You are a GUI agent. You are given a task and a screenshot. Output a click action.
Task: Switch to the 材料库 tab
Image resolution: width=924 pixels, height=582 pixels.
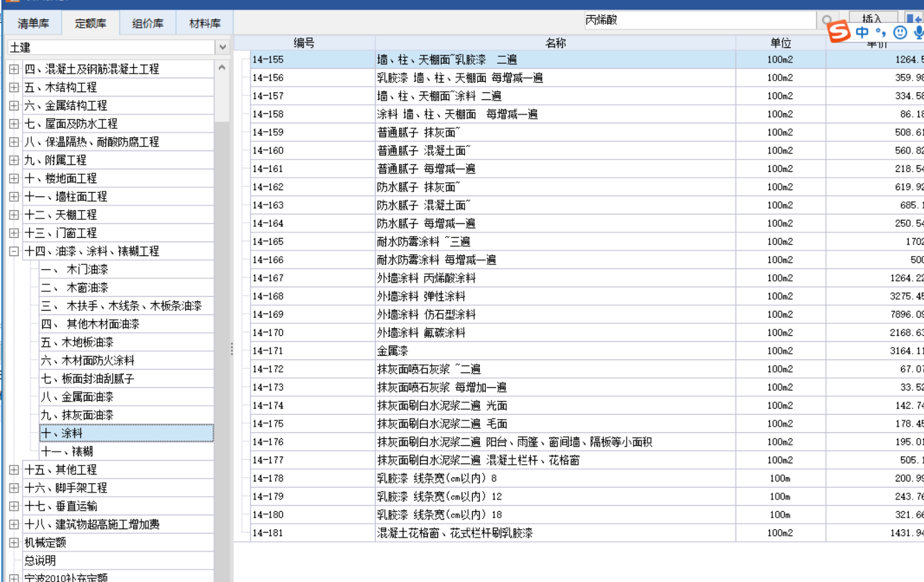click(204, 24)
